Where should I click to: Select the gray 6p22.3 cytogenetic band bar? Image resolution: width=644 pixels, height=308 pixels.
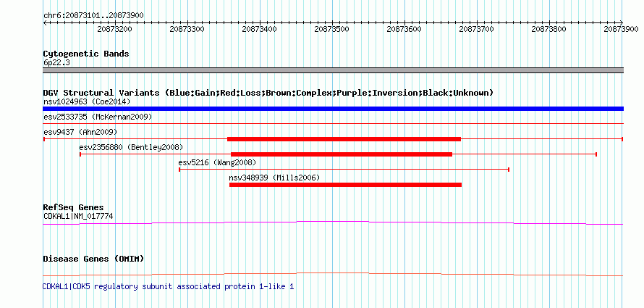point(333,70)
